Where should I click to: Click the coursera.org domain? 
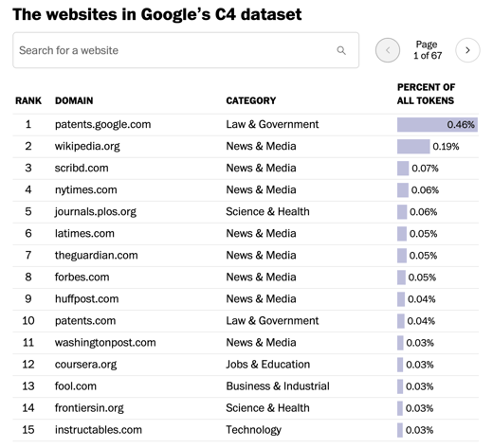click(85, 365)
